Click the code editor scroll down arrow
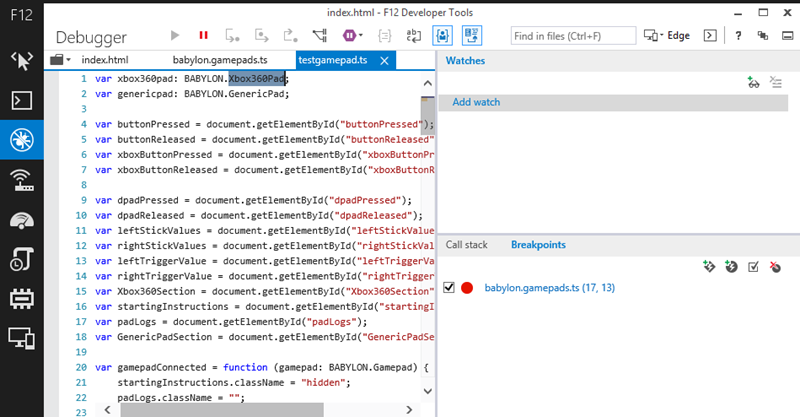The height and width of the screenshot is (417, 800). coord(428,391)
